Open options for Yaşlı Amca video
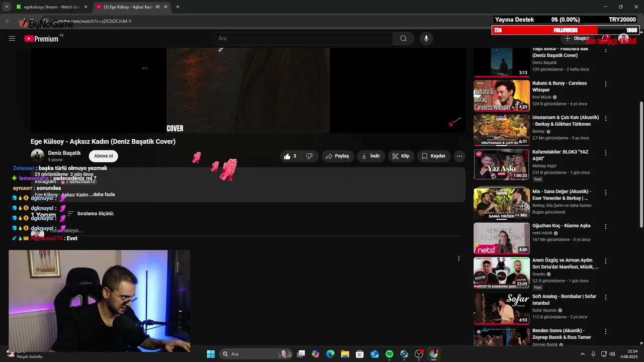 click(x=606, y=51)
